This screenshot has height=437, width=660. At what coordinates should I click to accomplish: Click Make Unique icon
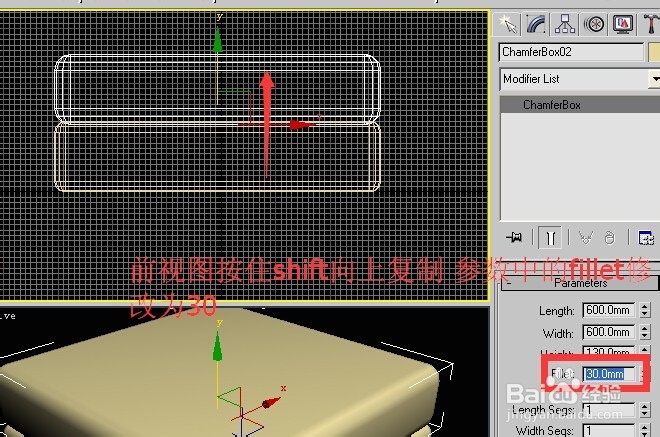coord(586,238)
